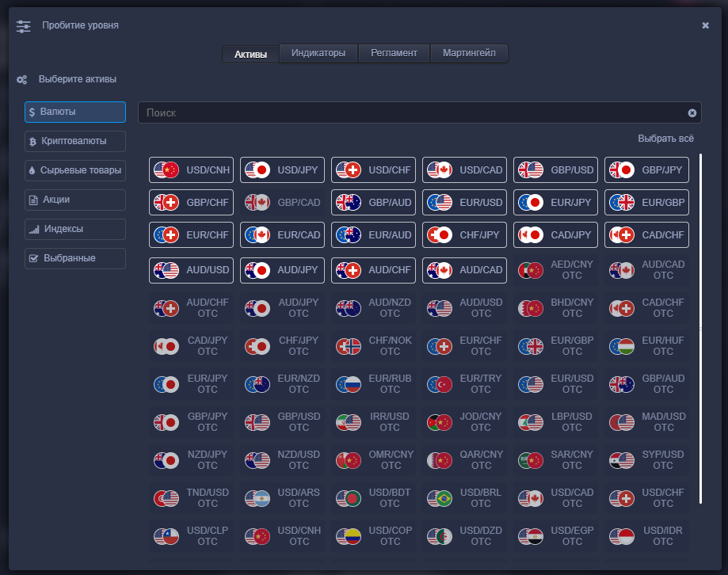This screenshot has height=575, width=728.
Task: Click the flags icon of USD/CLP OTC
Action: pos(166,536)
